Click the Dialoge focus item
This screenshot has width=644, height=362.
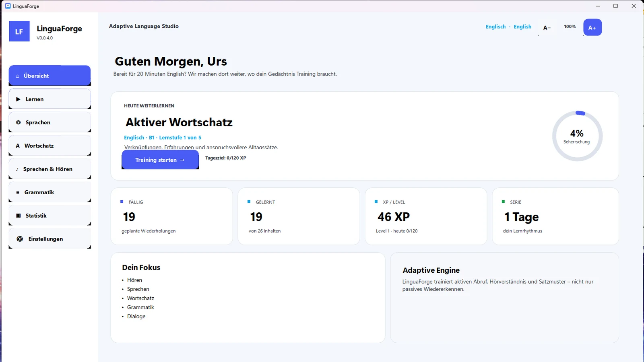136,316
